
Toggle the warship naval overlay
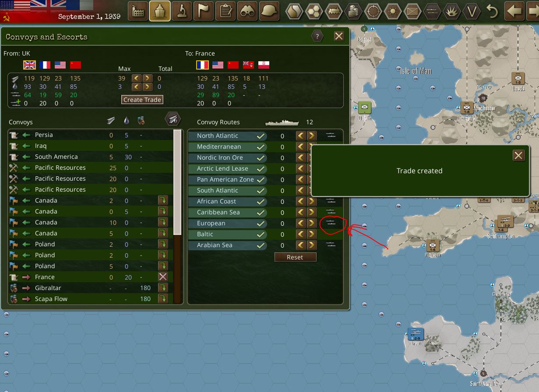[433, 11]
